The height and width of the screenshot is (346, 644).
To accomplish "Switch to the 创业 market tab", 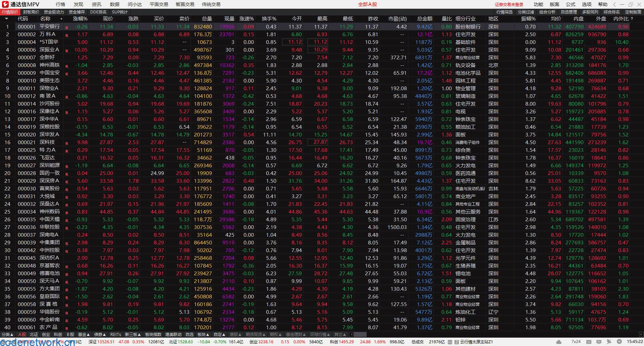I will pyautogui.click(x=46, y=334).
